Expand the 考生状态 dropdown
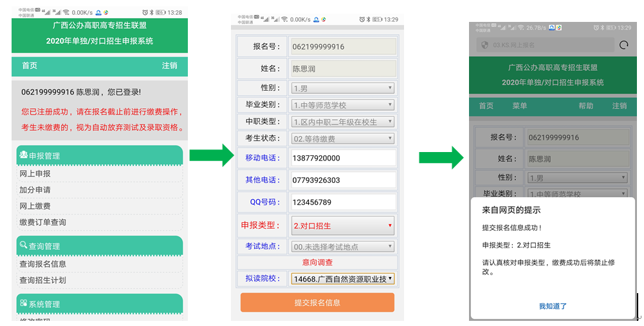 point(343,139)
